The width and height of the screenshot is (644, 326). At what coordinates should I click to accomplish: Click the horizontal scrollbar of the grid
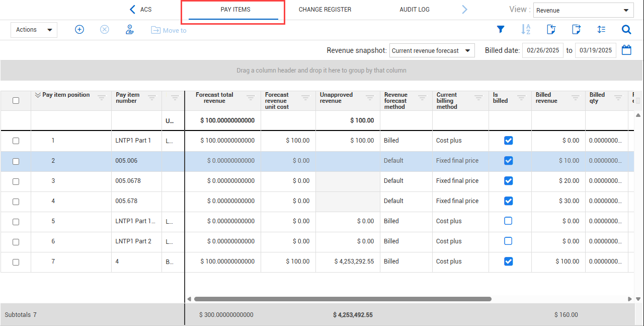pos(342,299)
